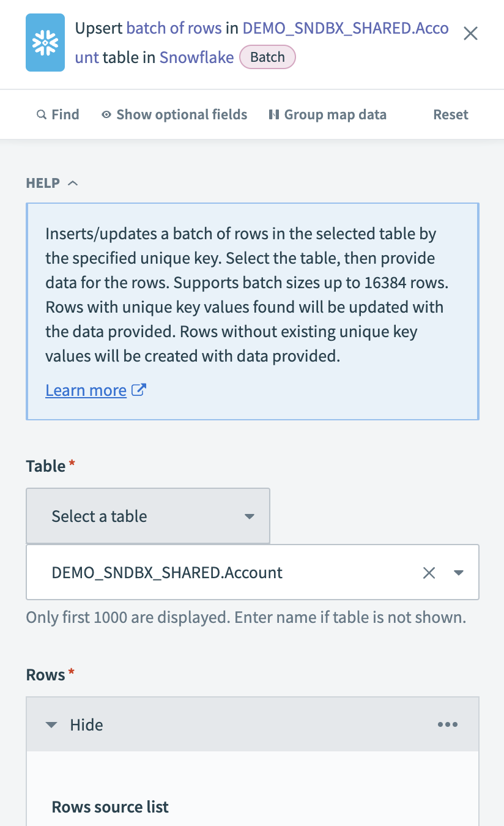Click the Snowflake link in the title
504x826 pixels.
point(196,57)
